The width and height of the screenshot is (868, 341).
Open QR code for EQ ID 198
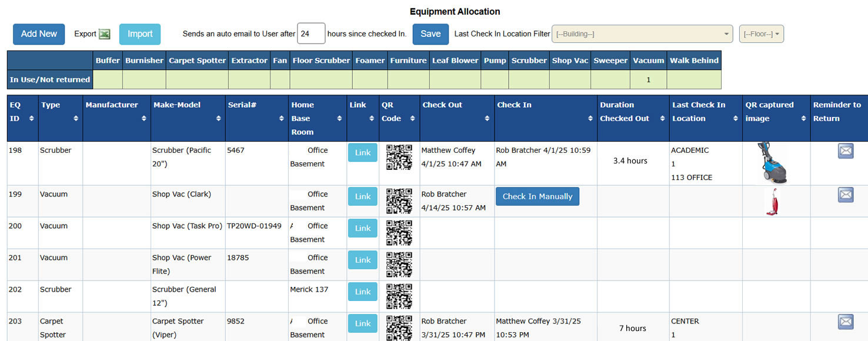point(399,156)
